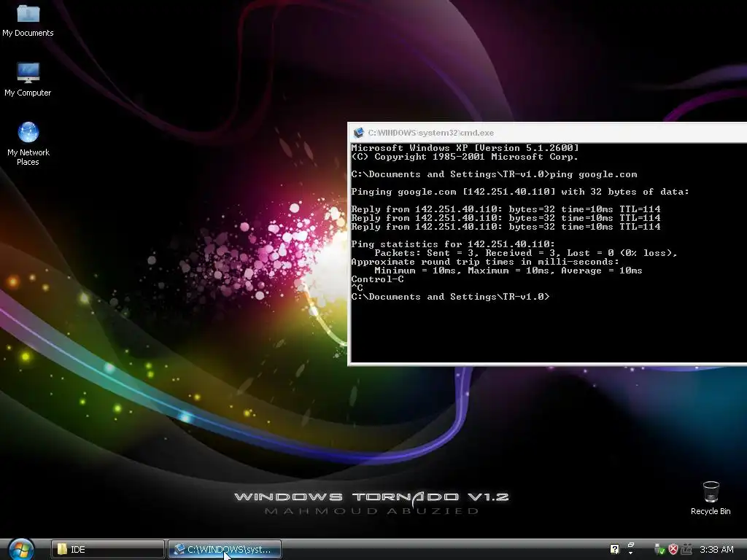Select the Recycle Bin desktop icon
The width and height of the screenshot is (747, 560).
[x=711, y=498]
